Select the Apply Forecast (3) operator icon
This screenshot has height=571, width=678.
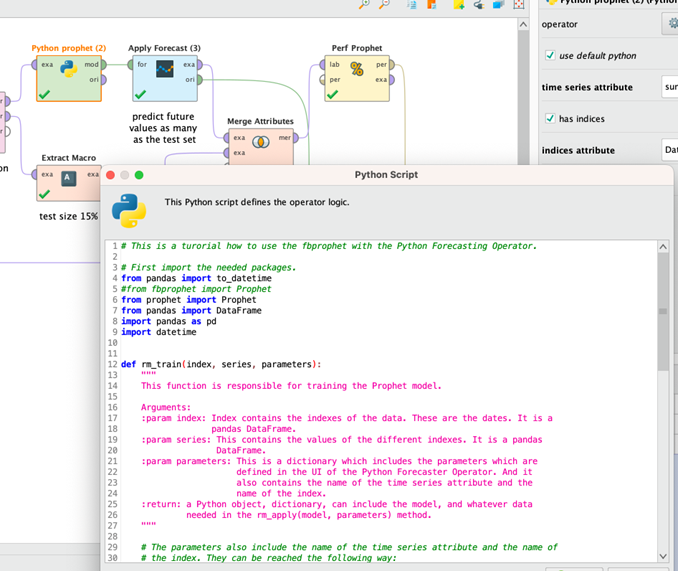pos(165,69)
